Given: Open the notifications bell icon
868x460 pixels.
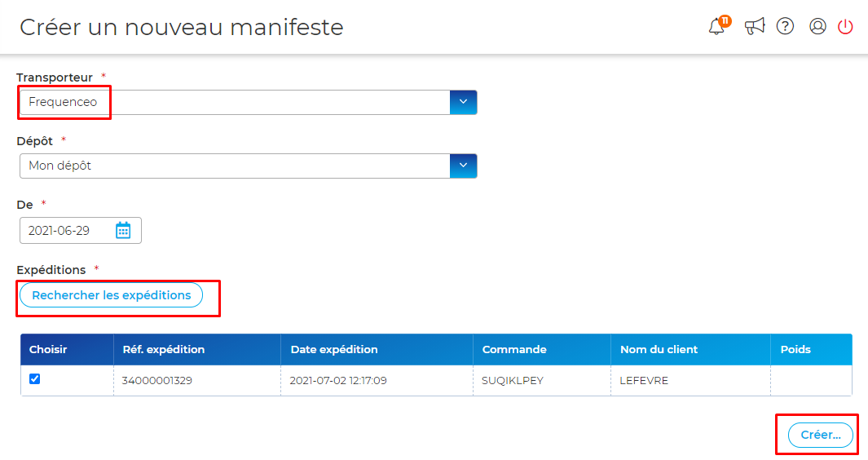Looking at the screenshot, I should pyautogui.click(x=716, y=27).
